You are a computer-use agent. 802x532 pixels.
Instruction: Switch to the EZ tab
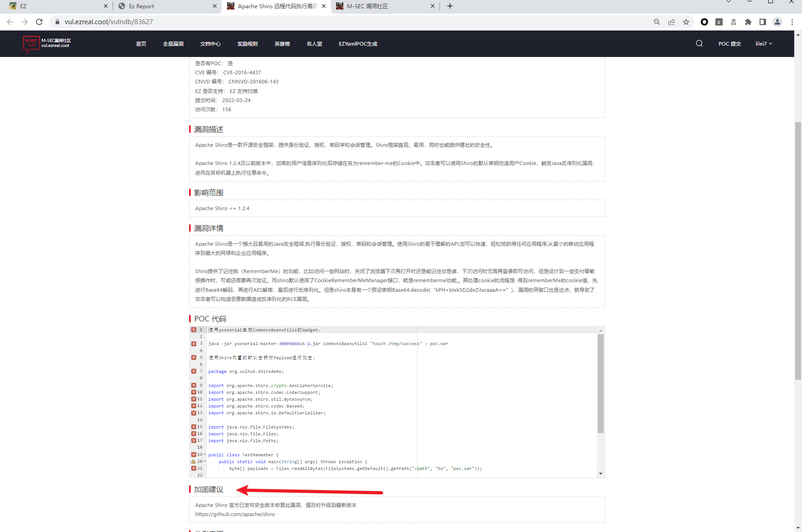click(57, 6)
